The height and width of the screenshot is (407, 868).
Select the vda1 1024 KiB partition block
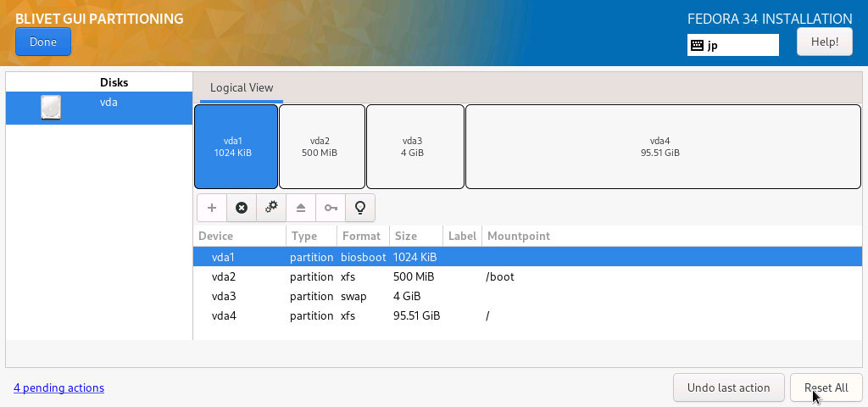coord(236,147)
